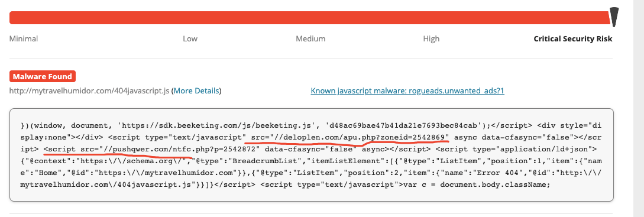Click the Malware Found red badge
Viewport: 644px width, 217px height.
(43, 76)
